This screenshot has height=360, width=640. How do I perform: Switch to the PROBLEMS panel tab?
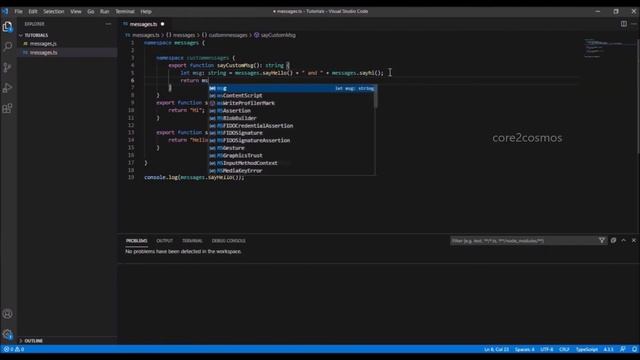(x=136, y=241)
